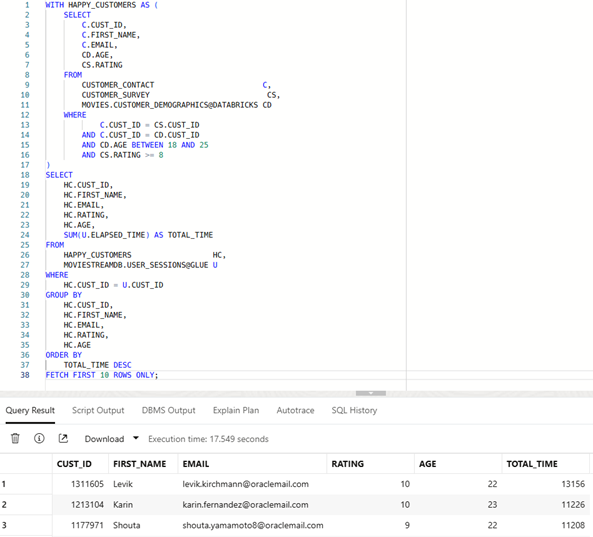Open results in new window icon
This screenshot has width=593, height=537.
click(x=63, y=438)
